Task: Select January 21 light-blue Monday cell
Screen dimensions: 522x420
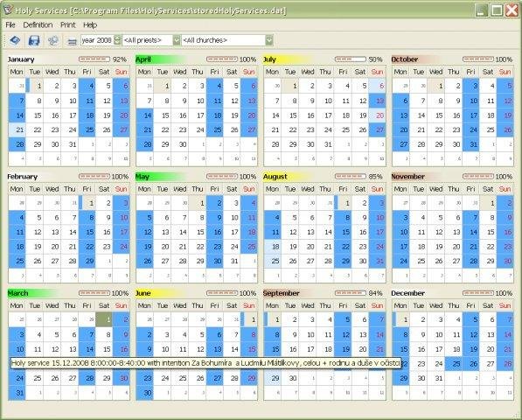Action: [17, 129]
